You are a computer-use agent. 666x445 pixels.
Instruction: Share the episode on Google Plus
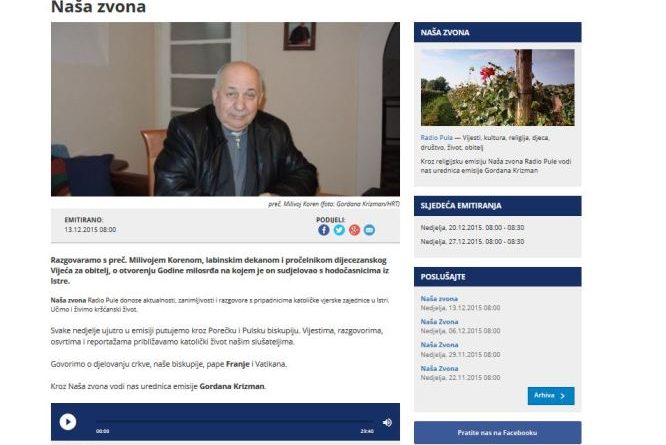(354, 230)
